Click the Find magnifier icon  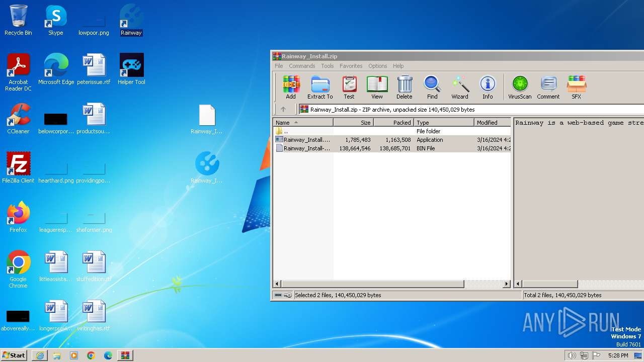coord(432,87)
